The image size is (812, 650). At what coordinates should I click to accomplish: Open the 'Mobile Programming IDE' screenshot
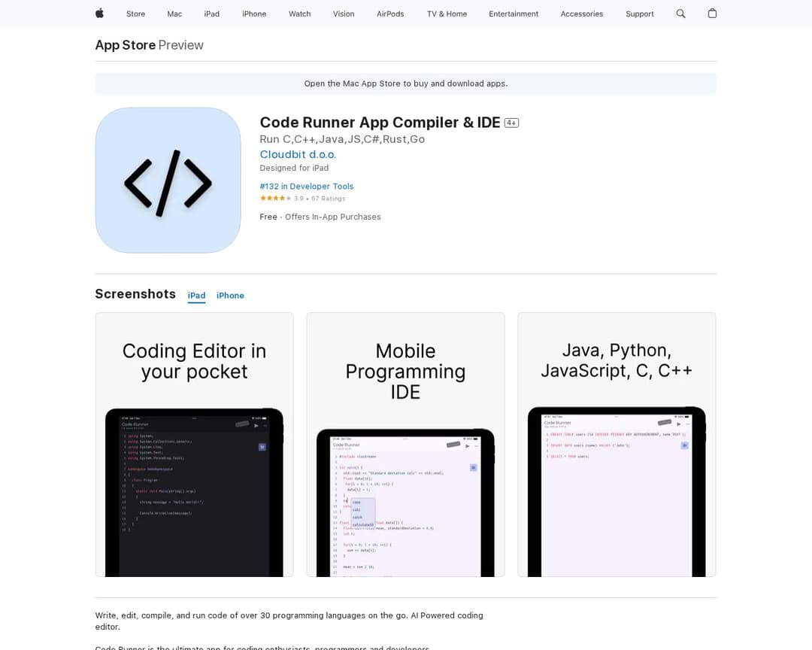pos(405,444)
